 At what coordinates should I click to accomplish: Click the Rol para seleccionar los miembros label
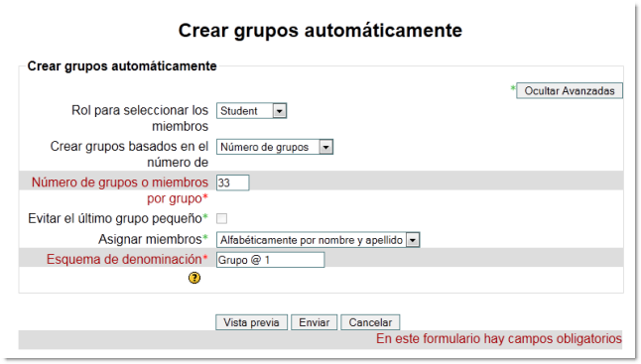(x=140, y=118)
